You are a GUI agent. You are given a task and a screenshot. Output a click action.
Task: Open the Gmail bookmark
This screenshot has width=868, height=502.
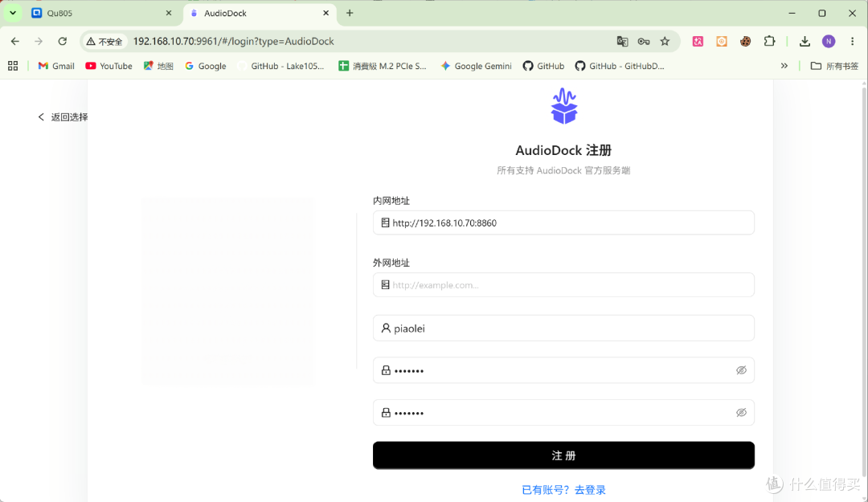pyautogui.click(x=56, y=66)
